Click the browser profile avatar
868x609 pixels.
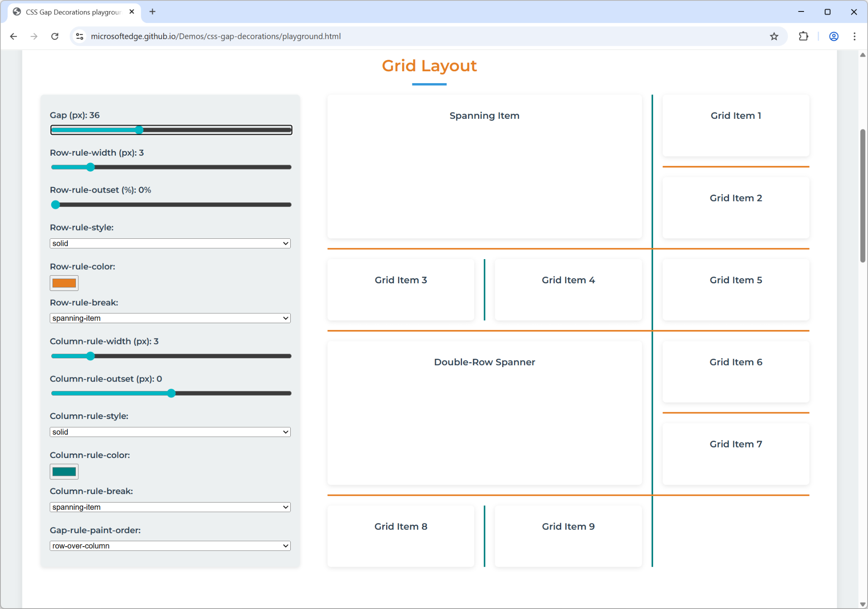coord(833,36)
